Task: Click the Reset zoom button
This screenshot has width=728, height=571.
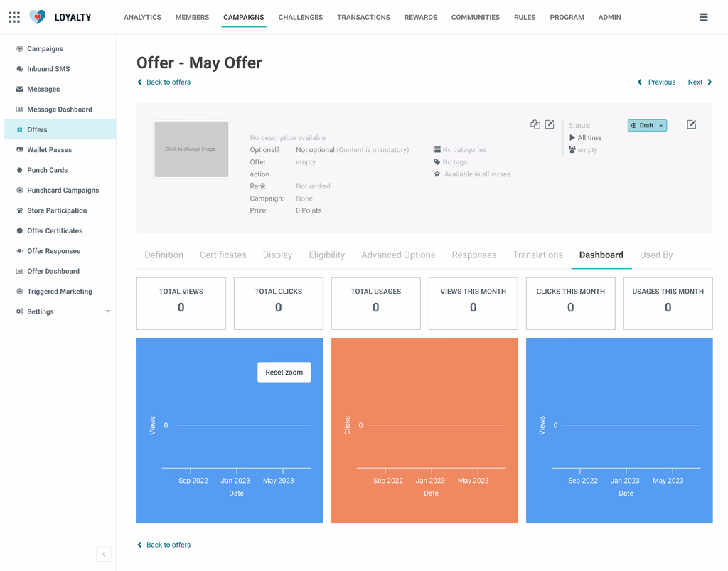Action: point(284,373)
